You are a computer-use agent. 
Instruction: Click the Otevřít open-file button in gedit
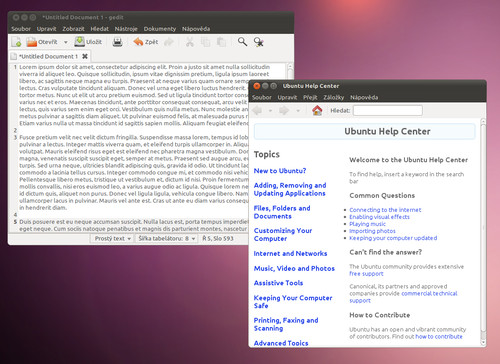42,42
